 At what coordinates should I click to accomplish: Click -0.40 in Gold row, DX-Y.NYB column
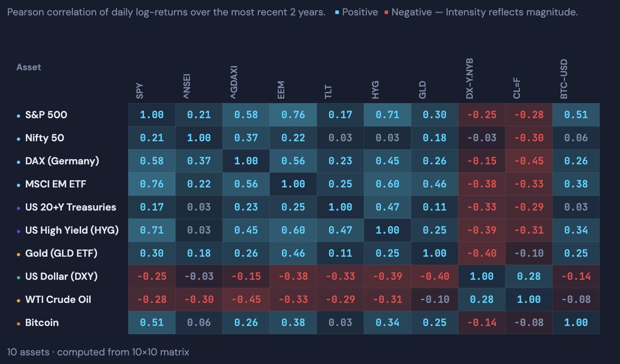(x=482, y=254)
